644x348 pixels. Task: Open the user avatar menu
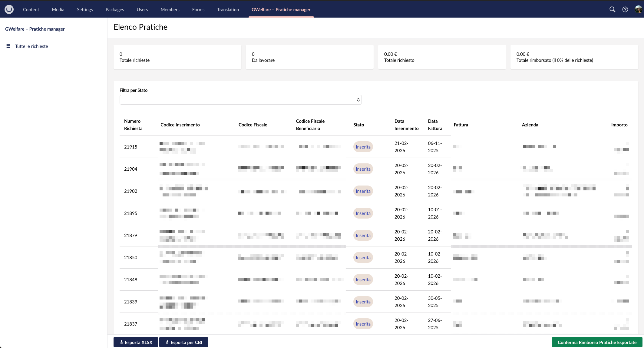pyautogui.click(x=638, y=9)
